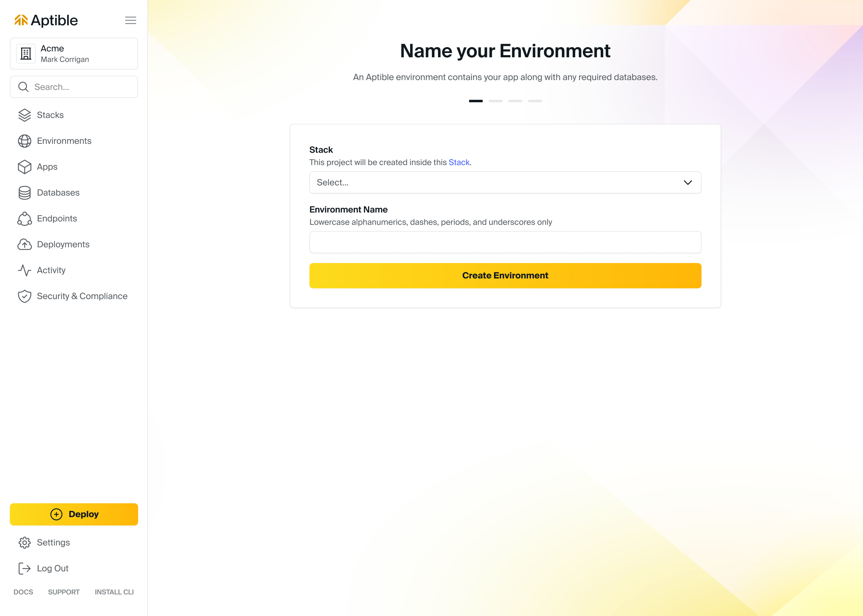Click the Databases cylinder icon
The image size is (863, 616).
click(25, 193)
